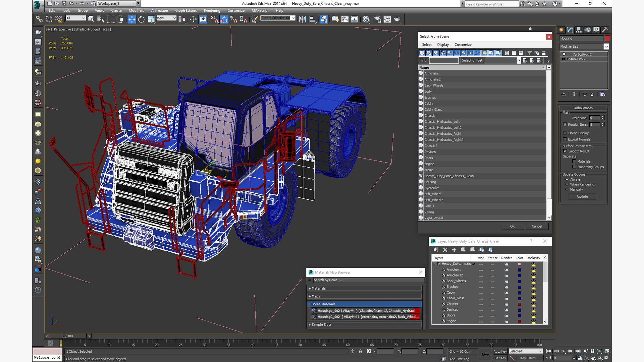Click the Align tool icon

pyautogui.click(x=312, y=19)
